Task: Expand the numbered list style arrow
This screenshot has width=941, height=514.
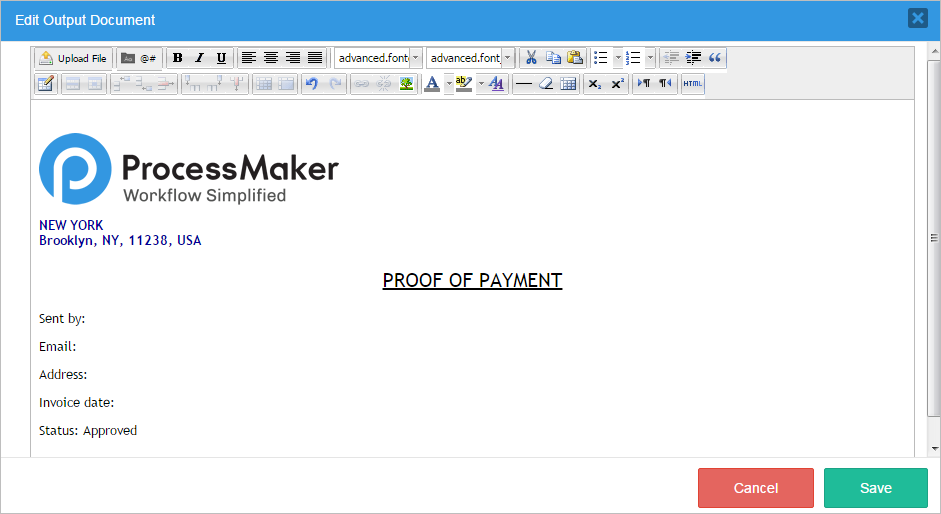Action: (x=650, y=58)
